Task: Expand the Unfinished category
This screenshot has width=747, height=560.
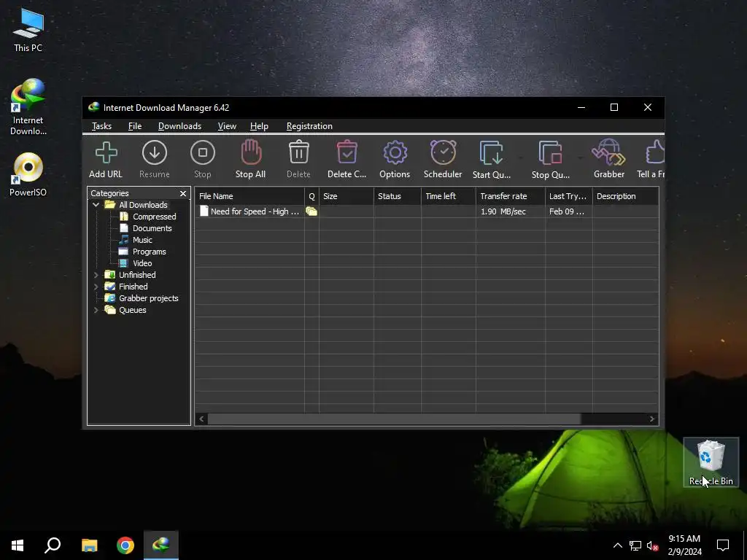Action: point(96,275)
